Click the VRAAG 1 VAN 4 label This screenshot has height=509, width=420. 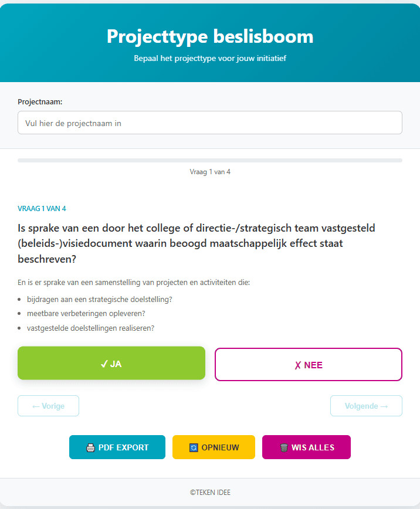click(x=42, y=208)
